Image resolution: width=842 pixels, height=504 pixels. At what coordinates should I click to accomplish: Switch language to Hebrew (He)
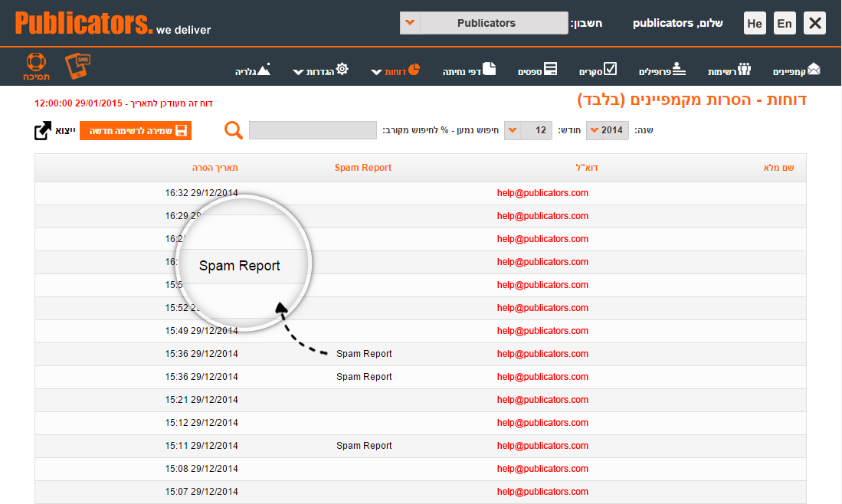click(x=755, y=23)
